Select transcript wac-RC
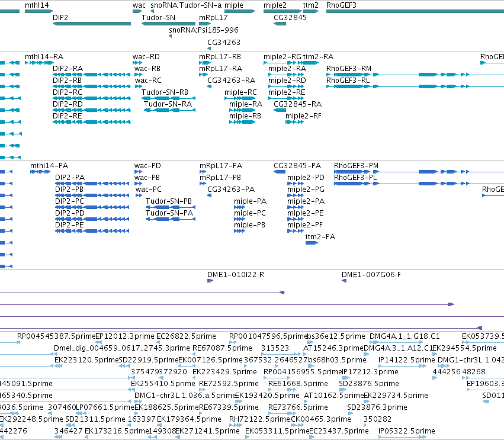Image resolution: width=504 pixels, height=440 pixels. pos(138,86)
